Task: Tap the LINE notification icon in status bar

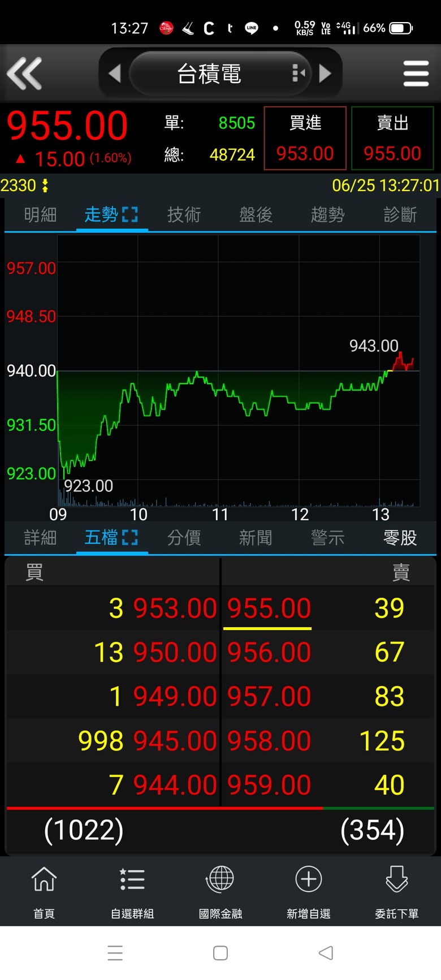Action: click(x=252, y=28)
